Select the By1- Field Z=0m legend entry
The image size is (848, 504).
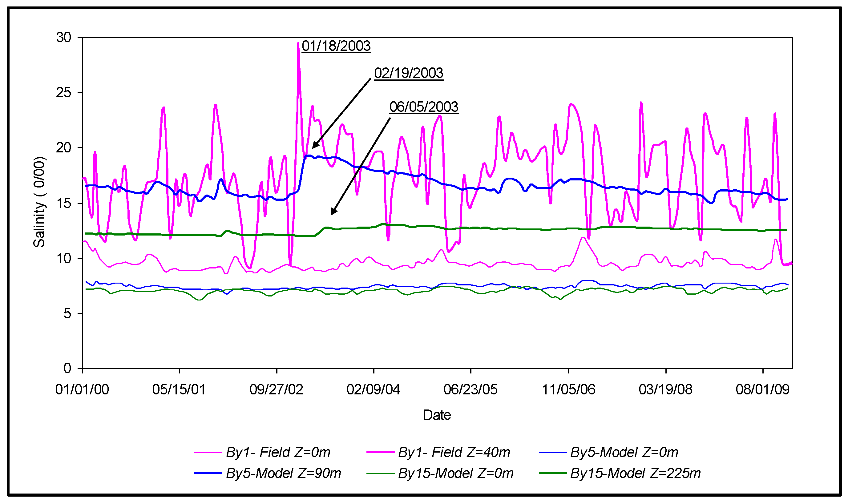pyautogui.click(x=278, y=452)
